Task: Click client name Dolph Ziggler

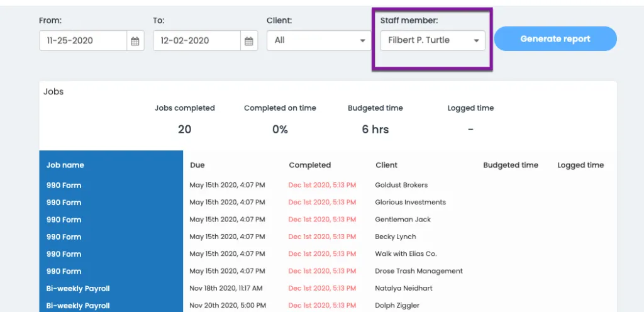Action: tap(397, 306)
